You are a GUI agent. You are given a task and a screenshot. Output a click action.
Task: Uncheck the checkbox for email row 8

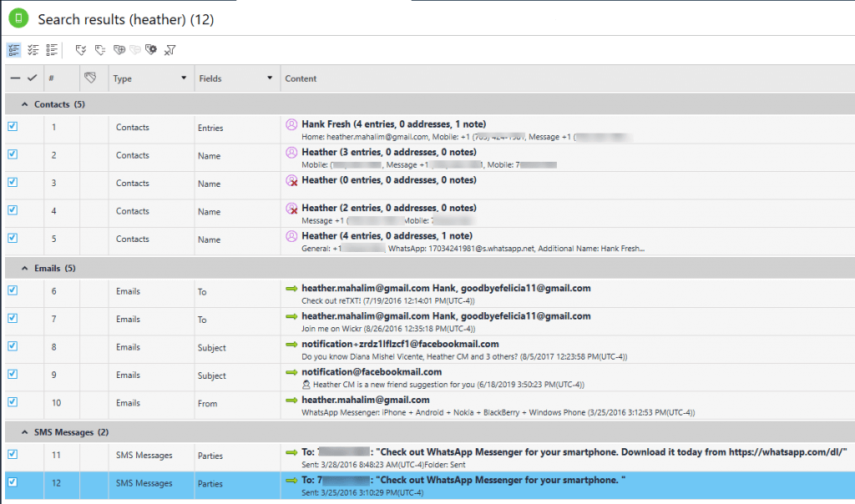pyautogui.click(x=13, y=346)
